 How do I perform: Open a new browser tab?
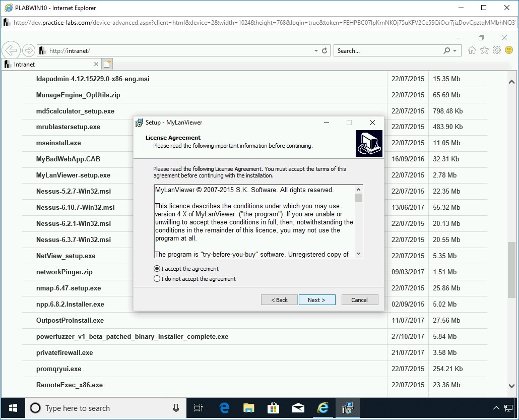coord(107,64)
